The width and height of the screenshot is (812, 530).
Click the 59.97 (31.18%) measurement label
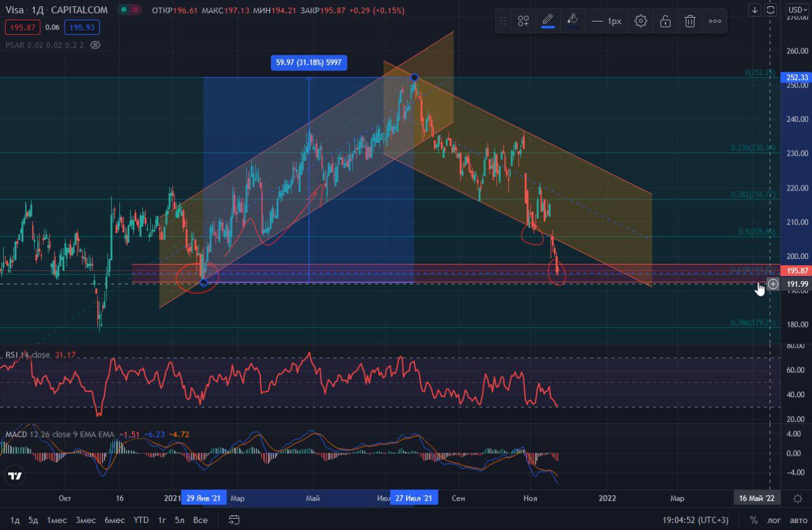(309, 62)
